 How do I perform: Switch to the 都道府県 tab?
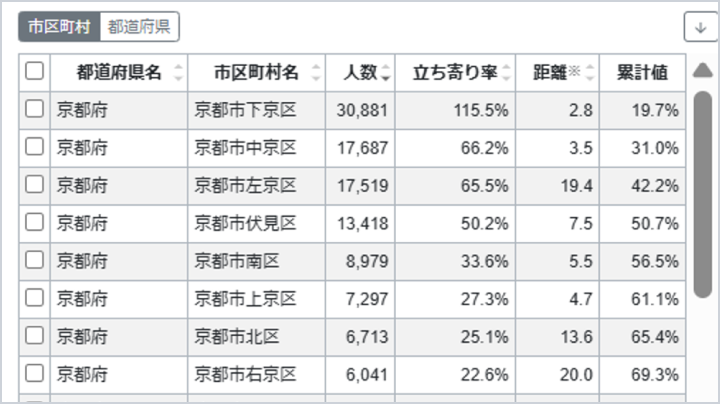pyautogui.click(x=140, y=27)
